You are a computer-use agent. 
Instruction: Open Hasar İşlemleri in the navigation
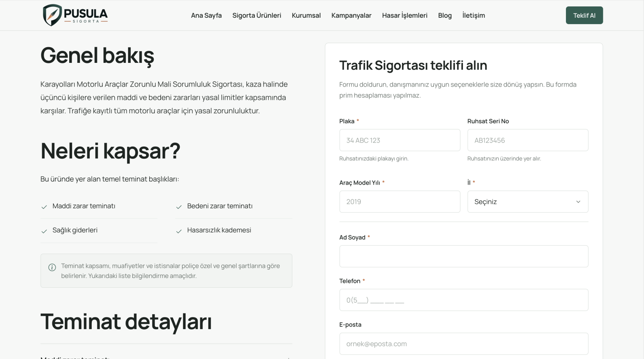click(405, 15)
